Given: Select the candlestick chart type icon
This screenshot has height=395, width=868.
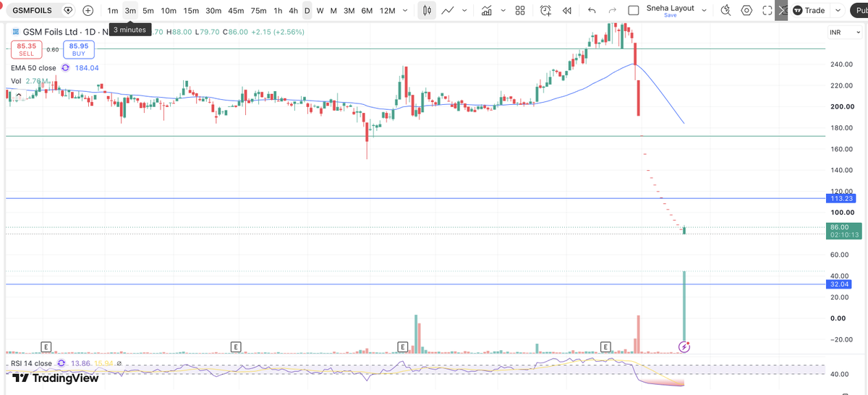Looking at the screenshot, I should pyautogui.click(x=427, y=11).
